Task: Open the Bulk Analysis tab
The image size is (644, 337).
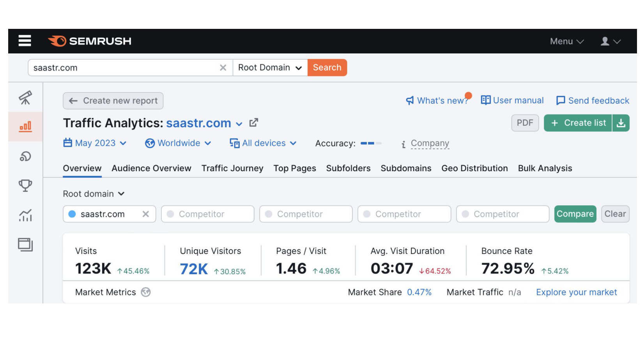Action: [545, 168]
